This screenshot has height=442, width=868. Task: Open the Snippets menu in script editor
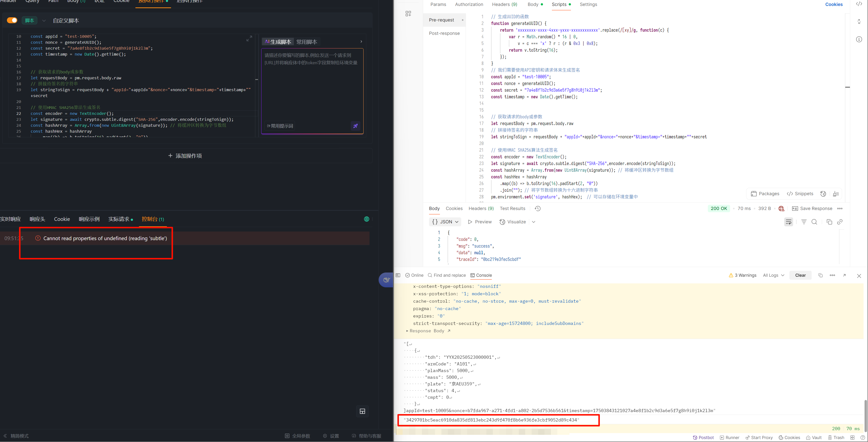tap(800, 194)
